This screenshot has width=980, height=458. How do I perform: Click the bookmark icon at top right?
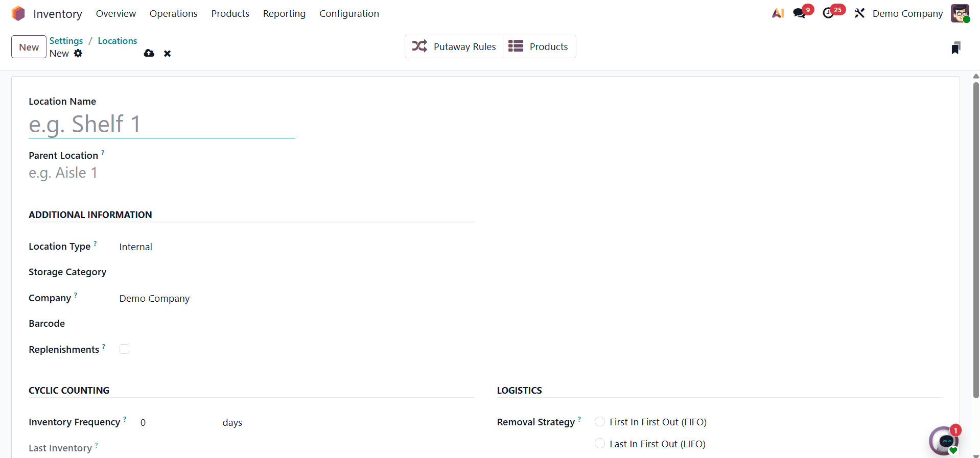pos(956,48)
